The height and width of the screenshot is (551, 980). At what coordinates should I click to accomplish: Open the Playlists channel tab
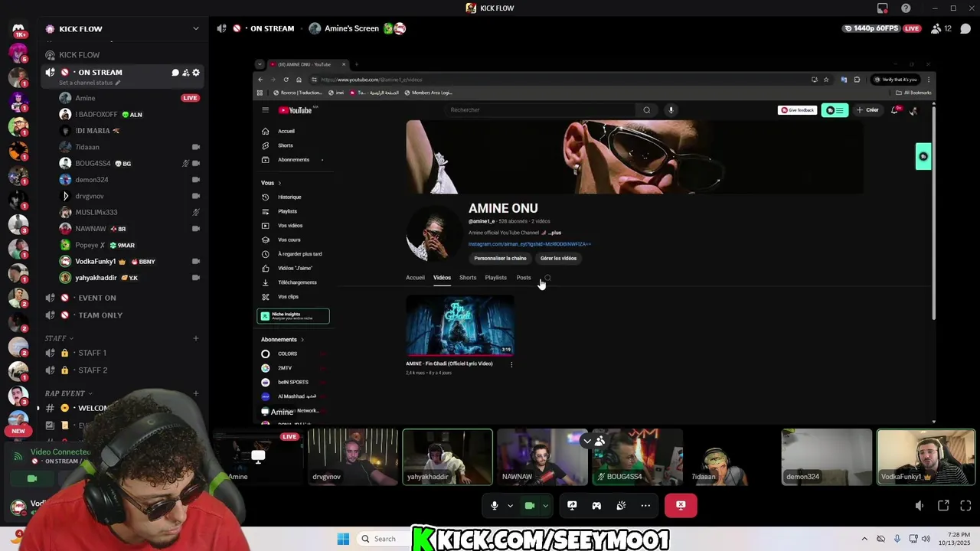point(495,278)
